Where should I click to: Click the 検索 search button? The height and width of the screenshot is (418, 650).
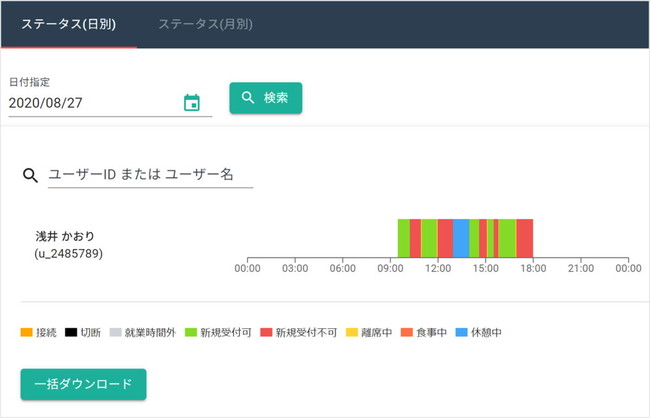pos(266,98)
